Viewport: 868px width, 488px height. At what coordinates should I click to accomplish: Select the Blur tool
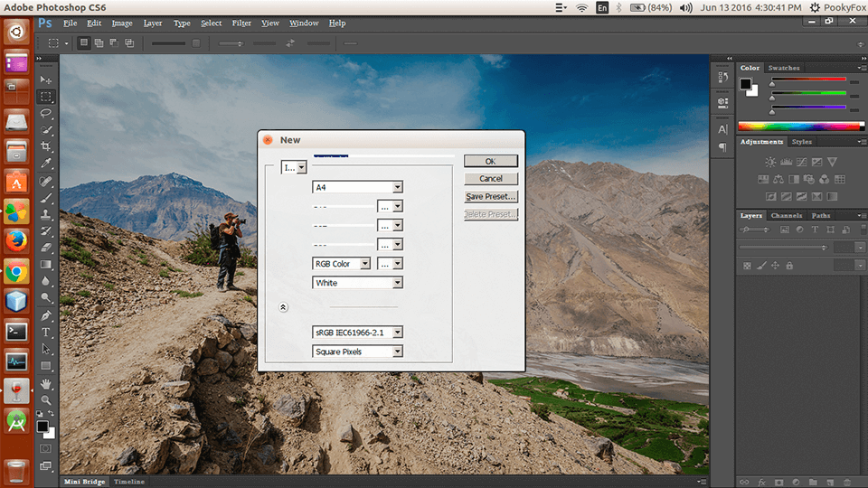[x=46, y=281]
